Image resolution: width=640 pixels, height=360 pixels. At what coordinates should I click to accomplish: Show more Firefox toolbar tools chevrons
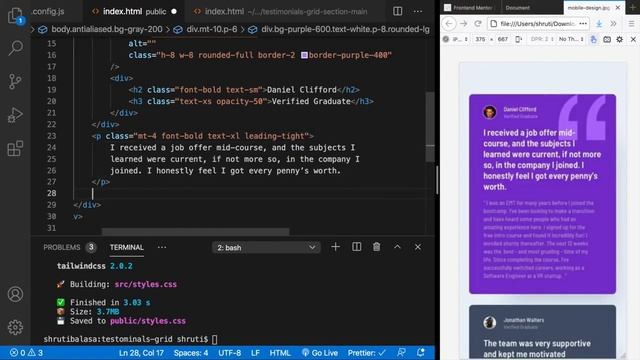pyautogui.click(x=613, y=24)
